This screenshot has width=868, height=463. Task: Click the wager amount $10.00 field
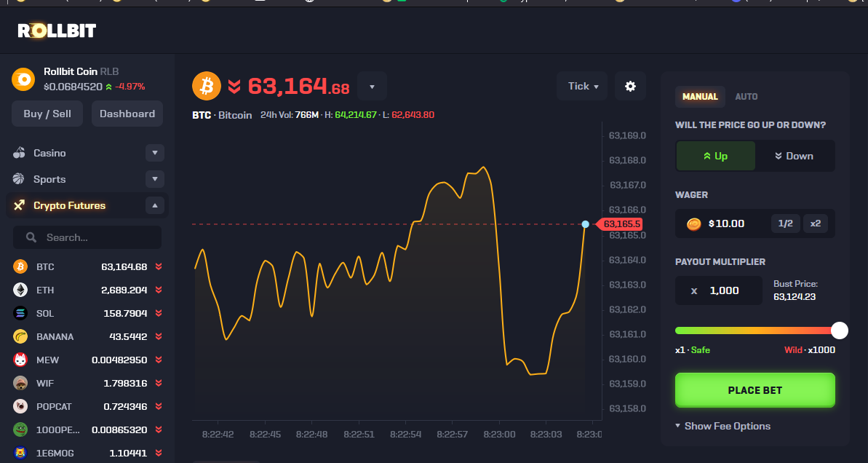point(726,223)
